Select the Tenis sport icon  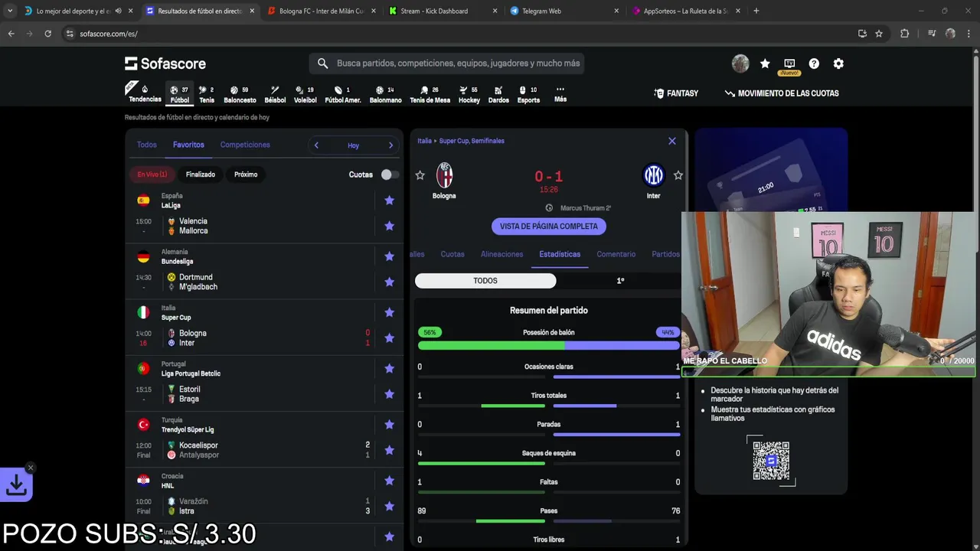click(207, 93)
